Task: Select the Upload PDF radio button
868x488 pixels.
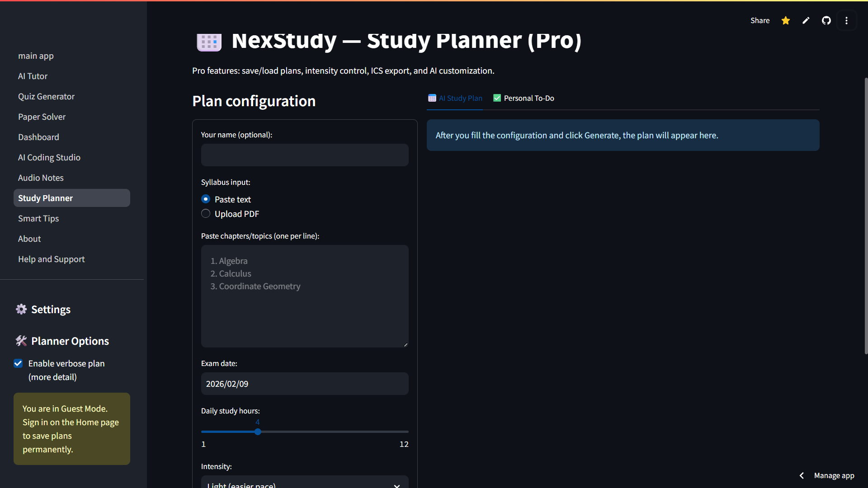Action: coord(206,213)
